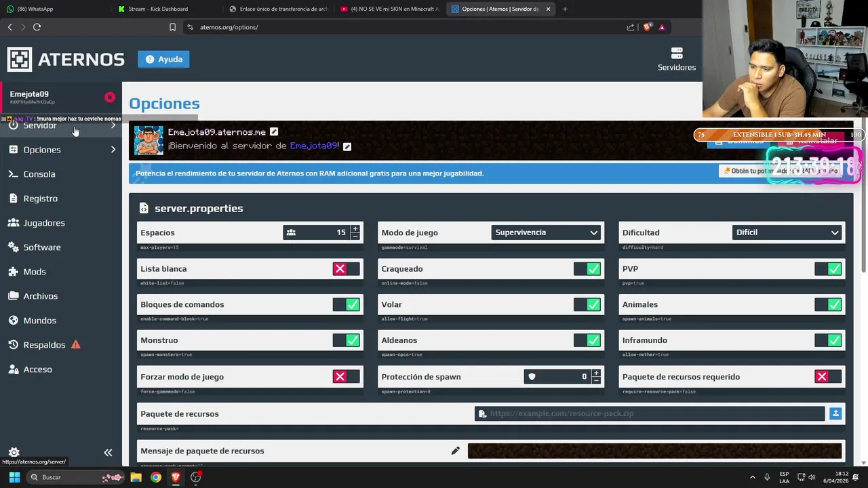
Task: Open File Explorer from taskbar
Action: [x=136, y=477]
